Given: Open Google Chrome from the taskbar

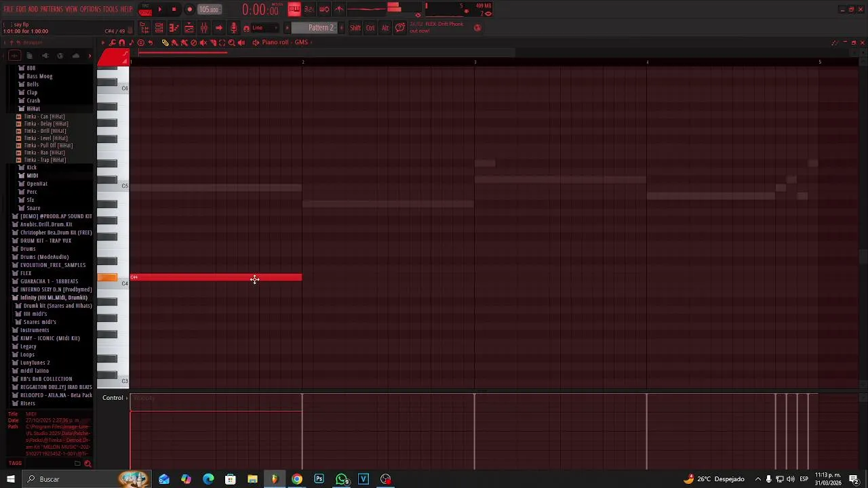Looking at the screenshot, I should click(297, 479).
